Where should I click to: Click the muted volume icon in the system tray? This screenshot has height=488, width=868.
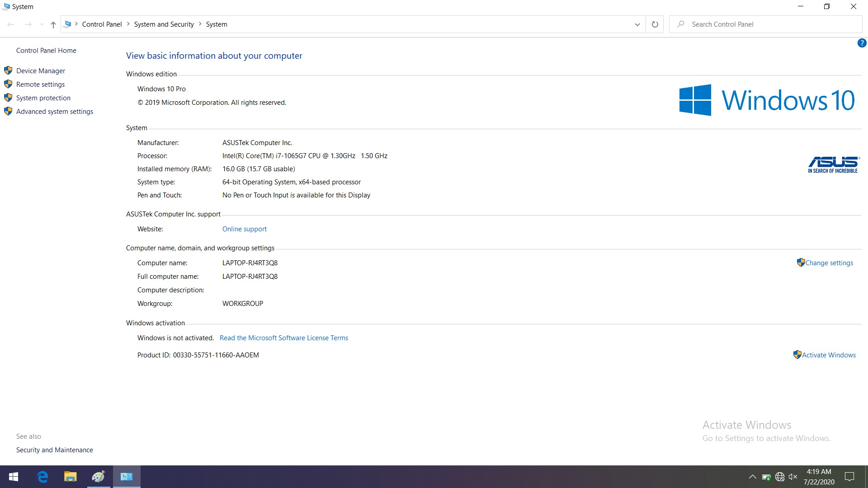[793, 477]
